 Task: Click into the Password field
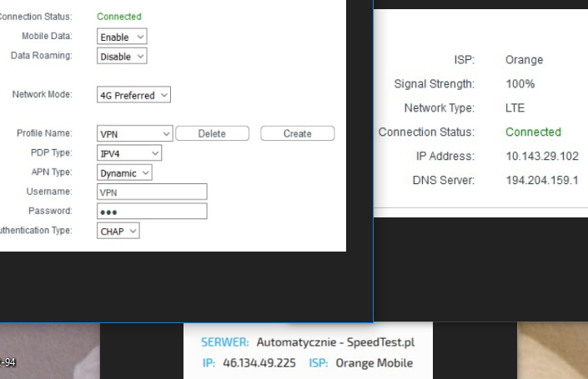pos(151,212)
